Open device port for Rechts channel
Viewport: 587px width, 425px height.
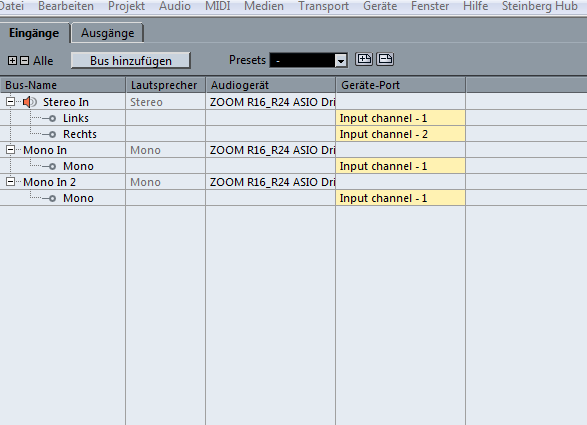pyautogui.click(x=401, y=134)
